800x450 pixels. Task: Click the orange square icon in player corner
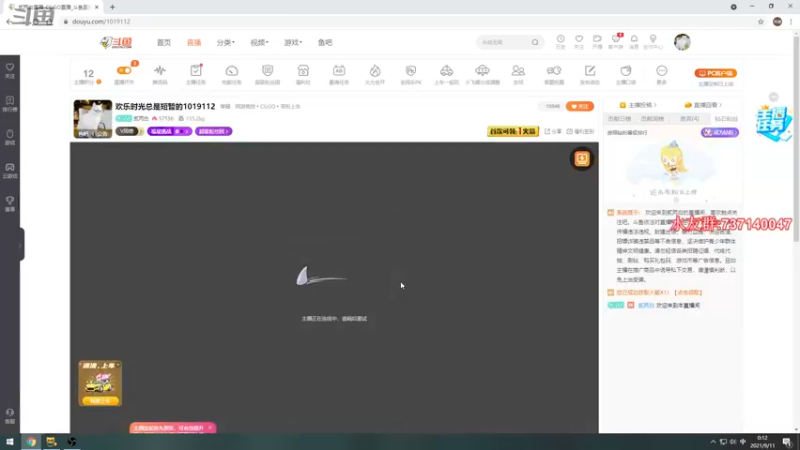tap(582, 159)
